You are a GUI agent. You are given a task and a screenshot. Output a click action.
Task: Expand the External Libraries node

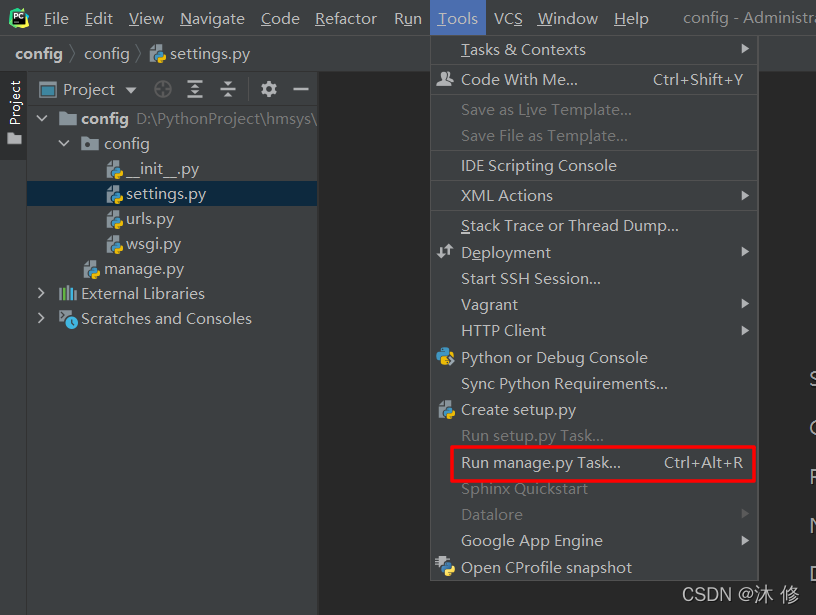pos(41,293)
